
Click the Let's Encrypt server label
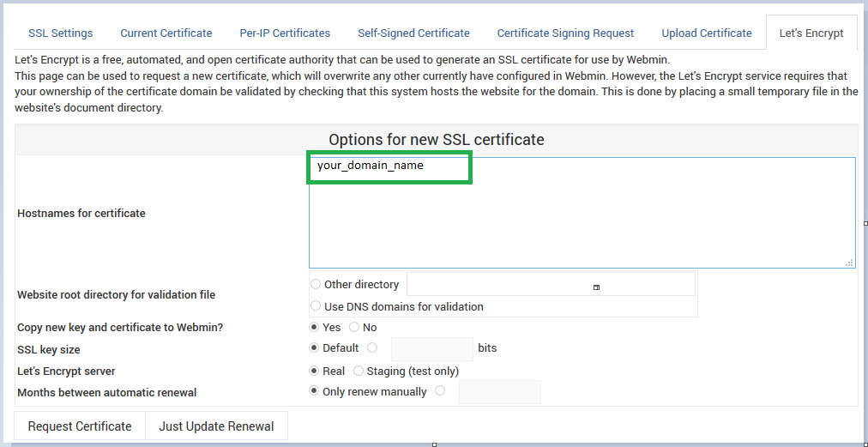(66, 371)
